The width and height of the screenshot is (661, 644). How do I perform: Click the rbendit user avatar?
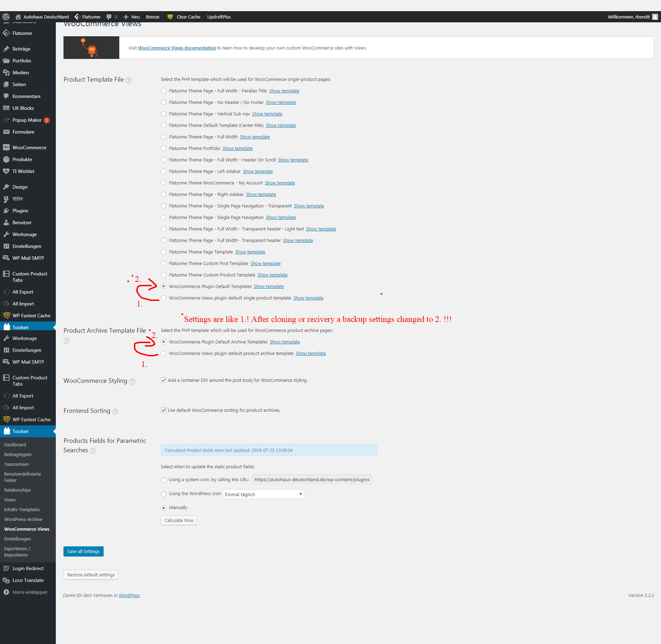[655, 17]
